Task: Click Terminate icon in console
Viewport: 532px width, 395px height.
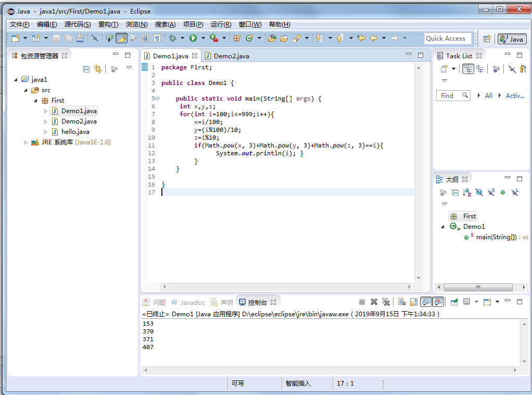Action: point(362,302)
